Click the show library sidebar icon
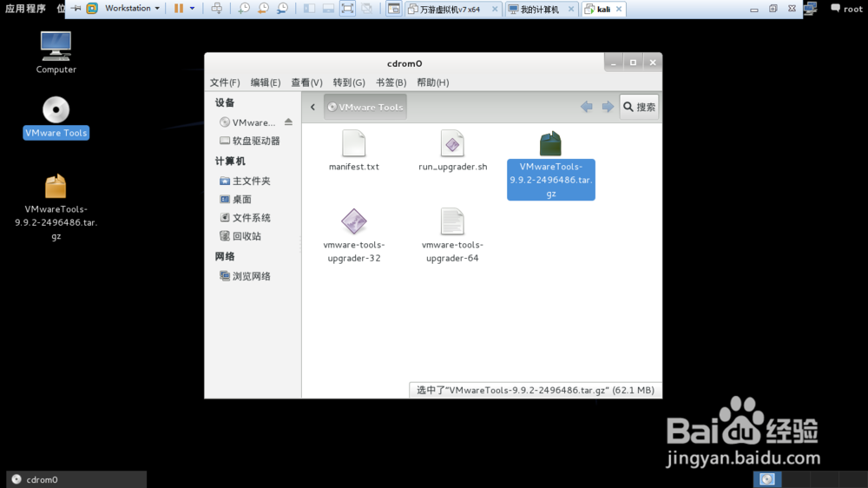868x488 pixels. click(x=310, y=9)
